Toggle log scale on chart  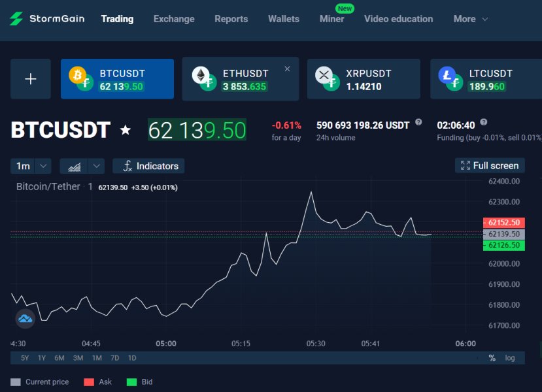click(510, 357)
